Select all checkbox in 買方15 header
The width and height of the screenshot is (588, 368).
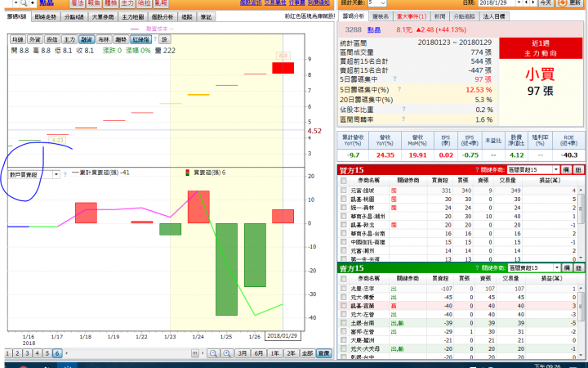(x=343, y=181)
